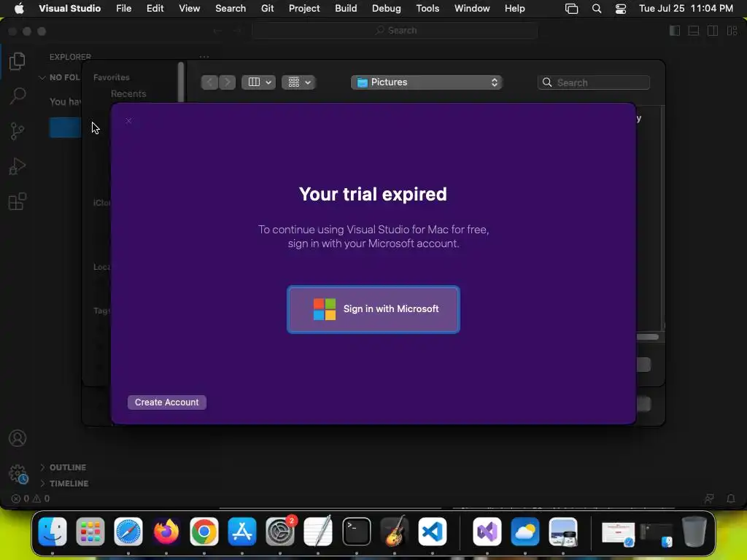
Task: Click the Stage Manager menu bar icon
Action: 571,9
